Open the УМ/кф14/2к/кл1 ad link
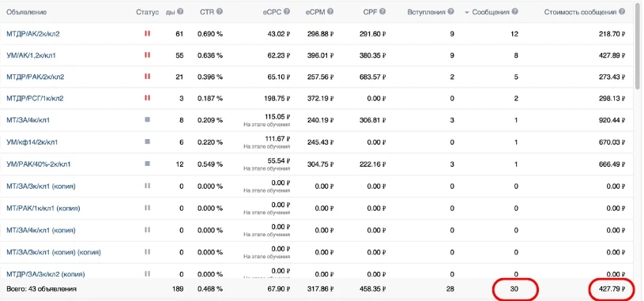This screenshot has height=301, width=644. [x=32, y=142]
